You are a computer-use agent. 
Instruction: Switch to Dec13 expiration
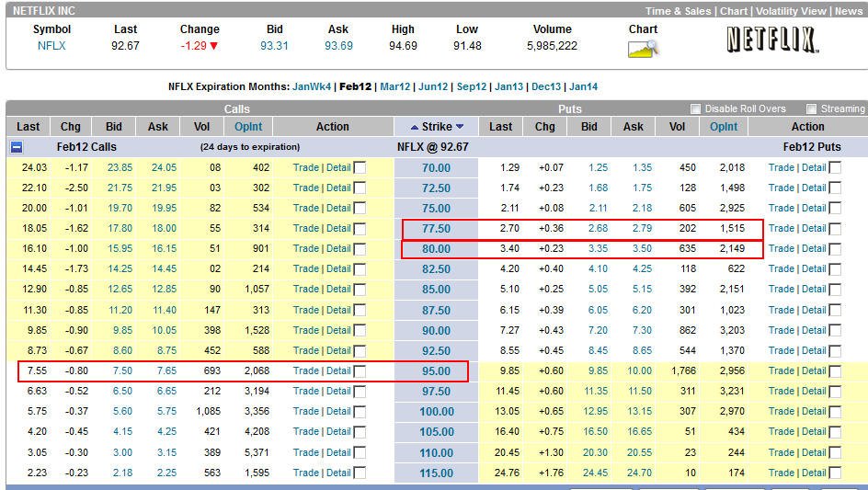(x=546, y=86)
